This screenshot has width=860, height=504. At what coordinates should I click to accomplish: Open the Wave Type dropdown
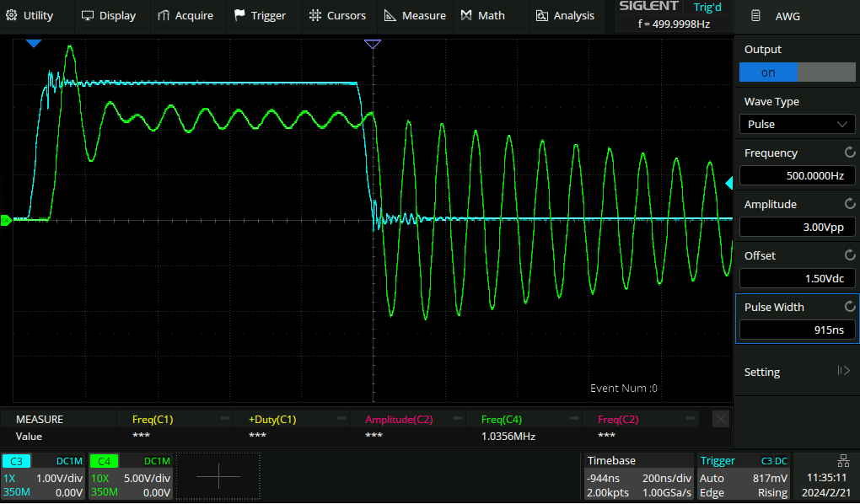click(797, 124)
